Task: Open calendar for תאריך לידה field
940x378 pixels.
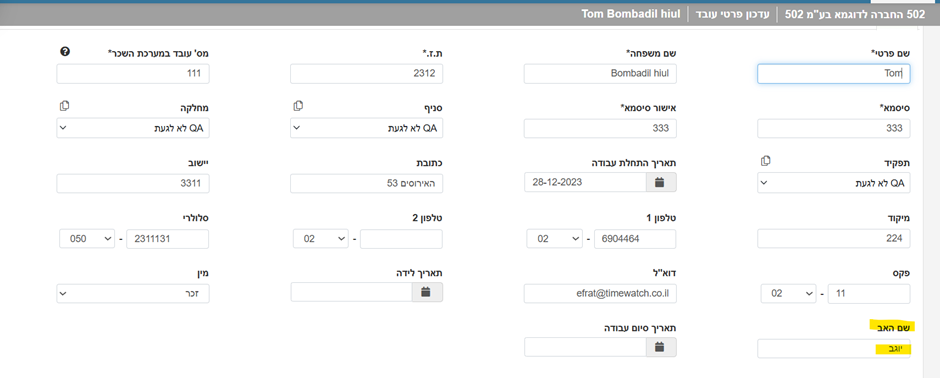Action: coord(427,292)
